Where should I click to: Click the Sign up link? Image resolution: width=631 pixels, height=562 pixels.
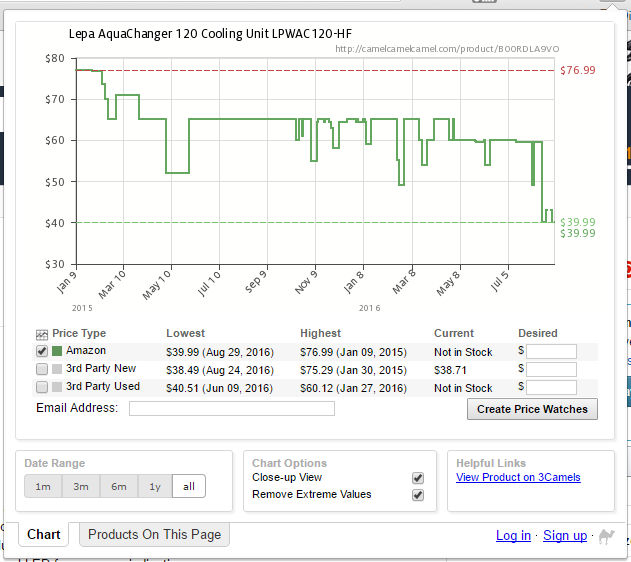565,535
